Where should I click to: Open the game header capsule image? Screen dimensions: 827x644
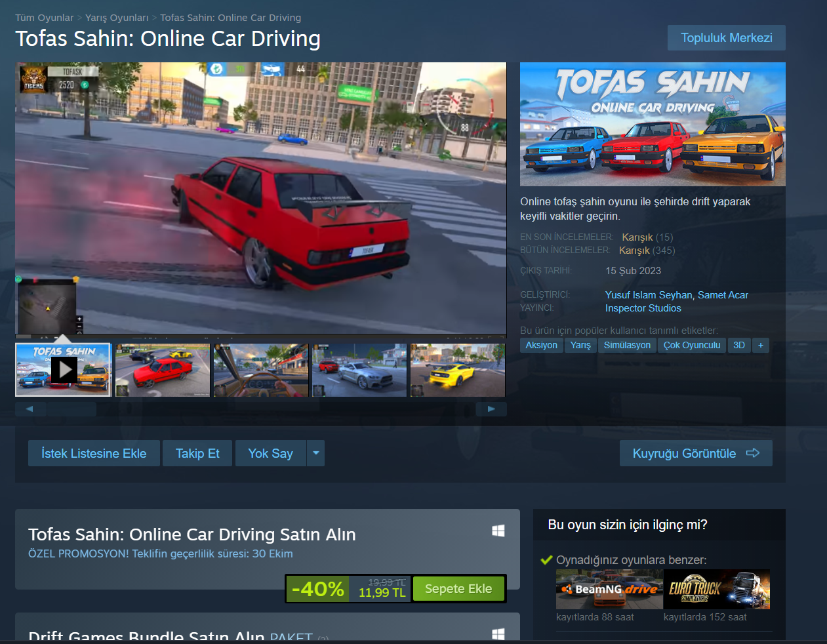pos(653,124)
